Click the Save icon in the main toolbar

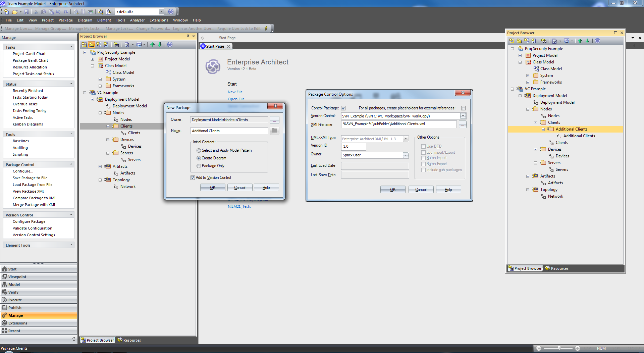26,12
